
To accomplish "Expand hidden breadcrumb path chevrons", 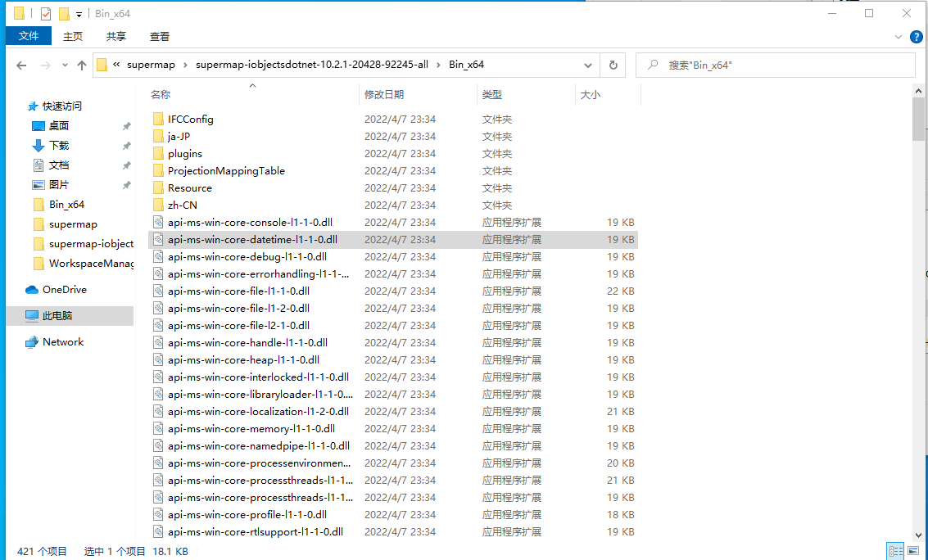I will tap(116, 65).
